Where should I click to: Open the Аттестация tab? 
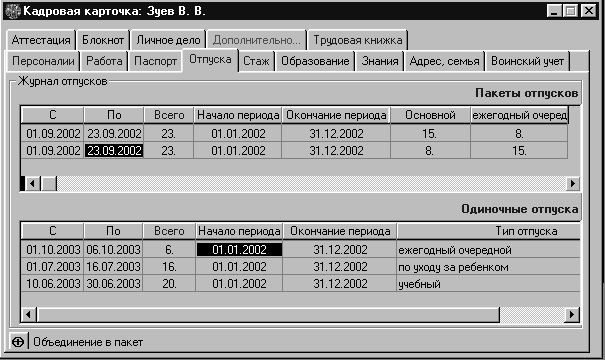click(x=41, y=40)
